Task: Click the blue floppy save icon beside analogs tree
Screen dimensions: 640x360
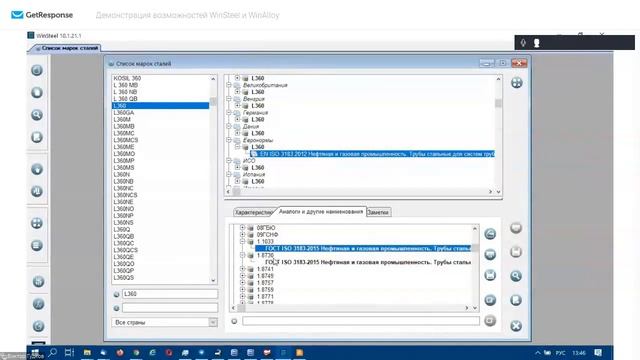Action: click(x=490, y=275)
